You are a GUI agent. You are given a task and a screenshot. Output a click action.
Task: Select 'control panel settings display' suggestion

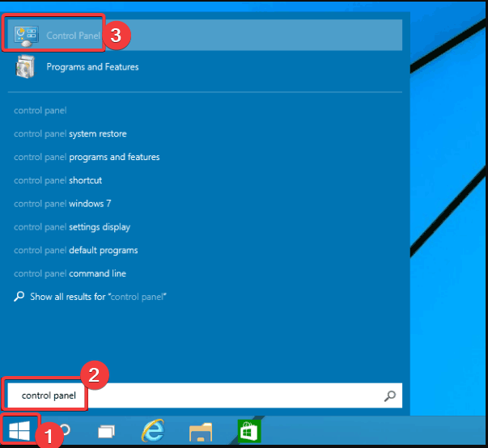[x=72, y=227]
